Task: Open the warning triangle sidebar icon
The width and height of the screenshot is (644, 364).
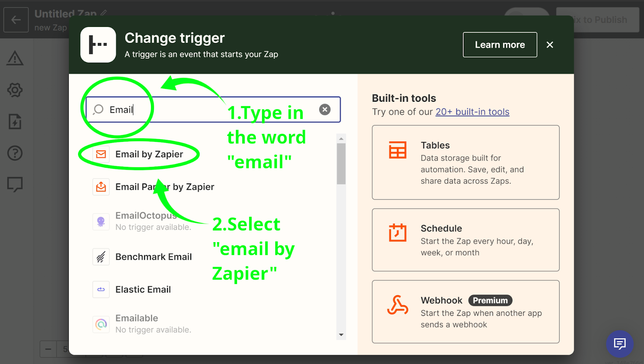Action: [x=15, y=58]
